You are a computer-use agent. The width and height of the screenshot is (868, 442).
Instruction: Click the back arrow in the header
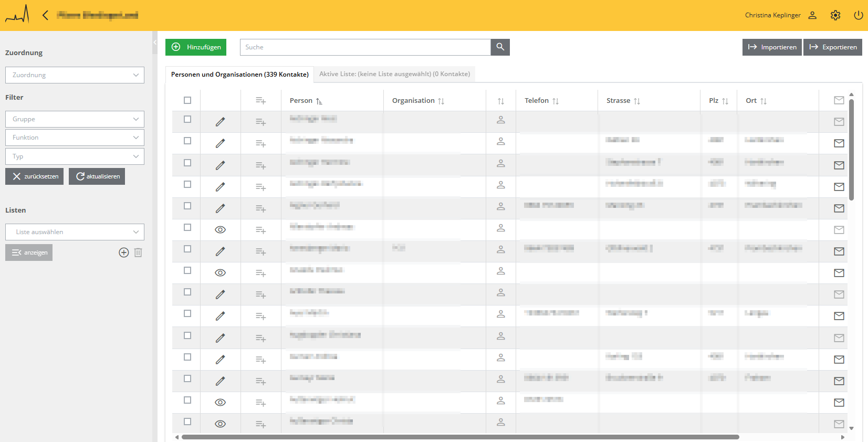[45, 15]
